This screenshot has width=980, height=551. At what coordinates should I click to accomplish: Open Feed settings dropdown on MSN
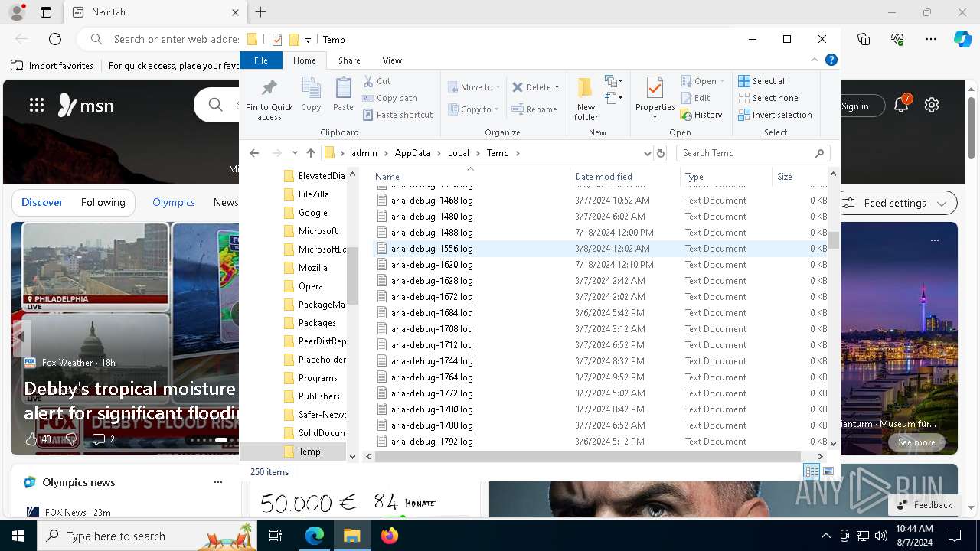point(895,203)
